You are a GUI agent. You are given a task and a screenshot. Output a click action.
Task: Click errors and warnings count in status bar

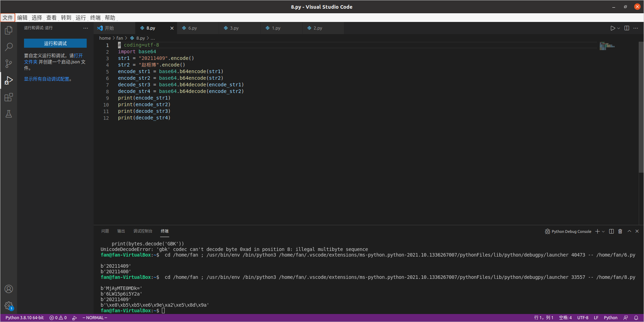(x=58, y=318)
